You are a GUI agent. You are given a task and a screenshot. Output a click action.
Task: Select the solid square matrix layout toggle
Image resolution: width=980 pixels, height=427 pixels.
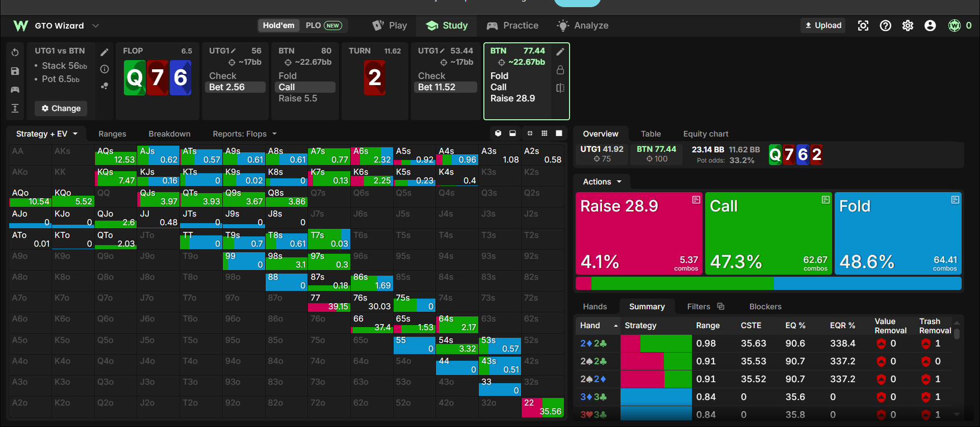(559, 133)
